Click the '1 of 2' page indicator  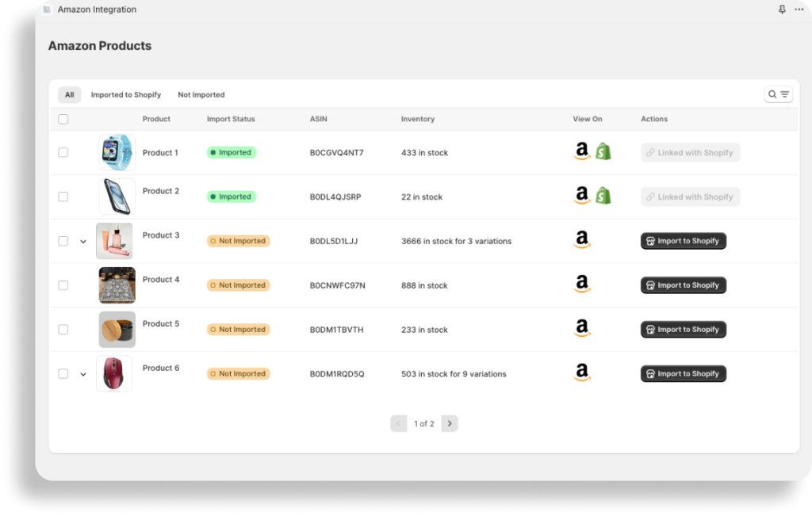[424, 423]
